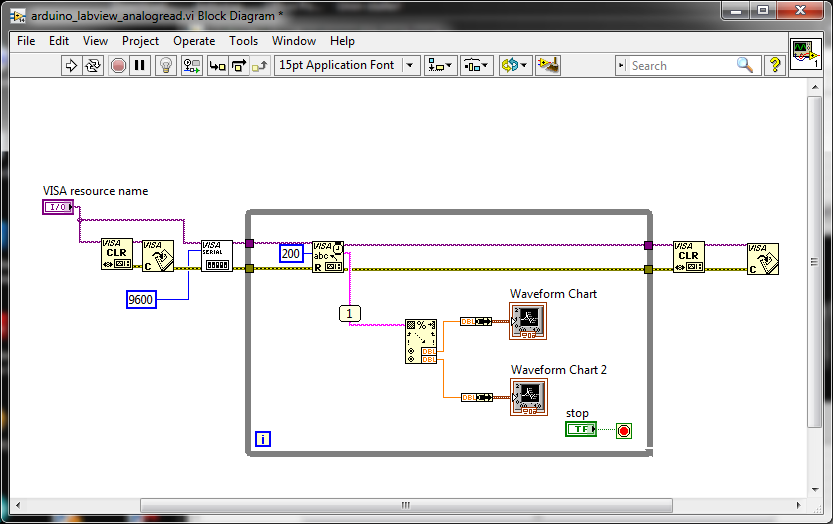Screen dimensions: 833x524
Task: Select the VISA Clear node after loop
Action: [x=689, y=257]
